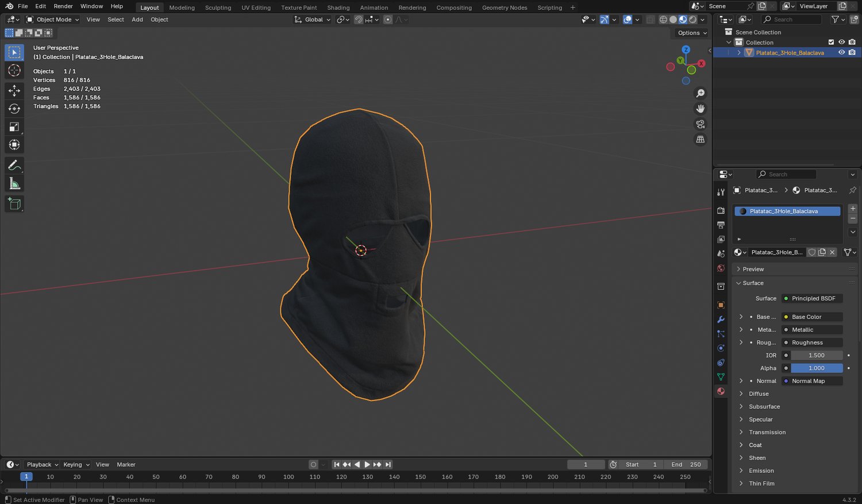Expand the Emission section
This screenshot has width=862, height=504.
tap(761, 471)
